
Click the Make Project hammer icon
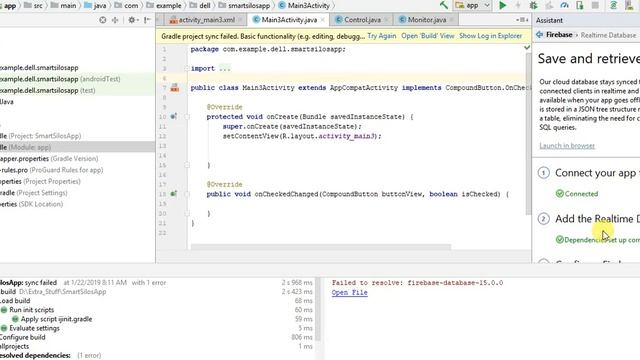[x=444, y=5]
